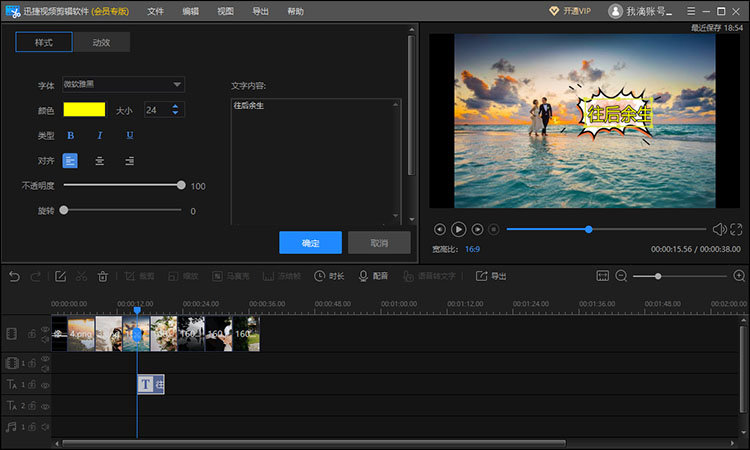Open the hamburger settings menu in title bar

pos(691,11)
